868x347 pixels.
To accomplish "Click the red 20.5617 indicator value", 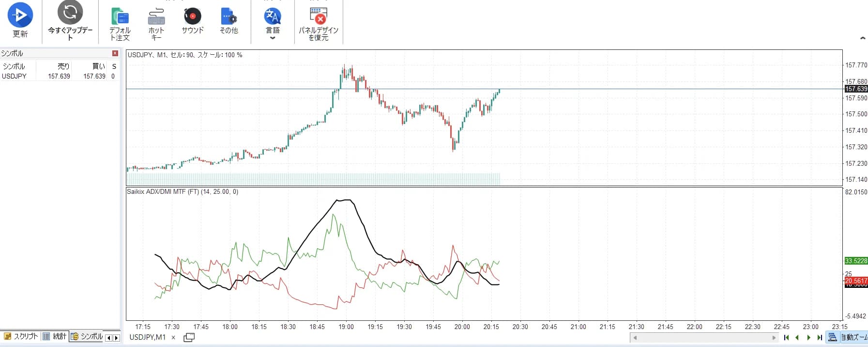I will [x=856, y=281].
